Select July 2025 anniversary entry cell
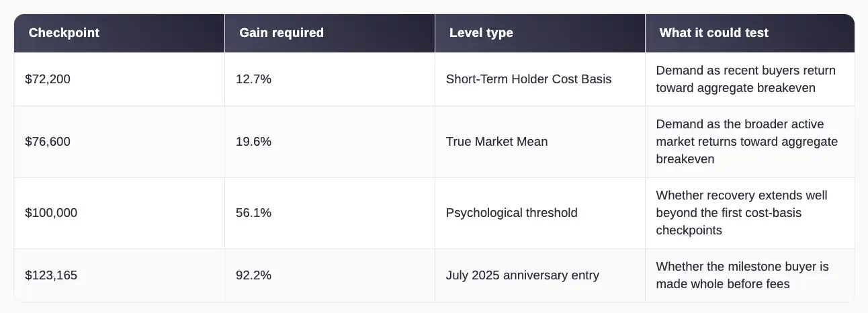The height and width of the screenshot is (313, 868). point(540,275)
